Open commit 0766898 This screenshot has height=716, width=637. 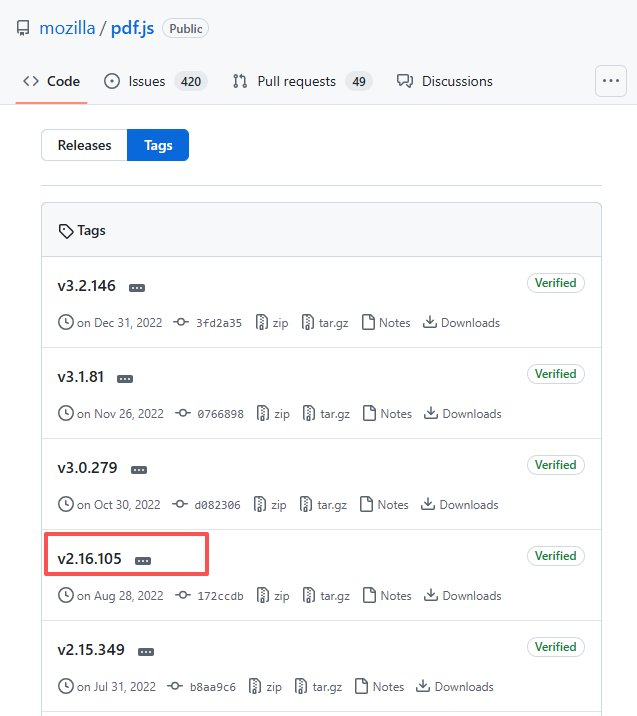click(x=210, y=414)
